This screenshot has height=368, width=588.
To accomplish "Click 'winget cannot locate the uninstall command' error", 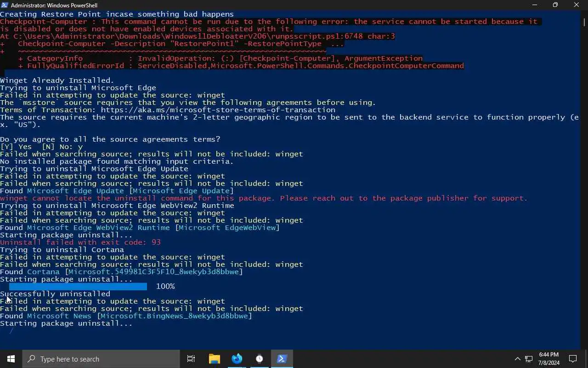I will coord(264,198).
